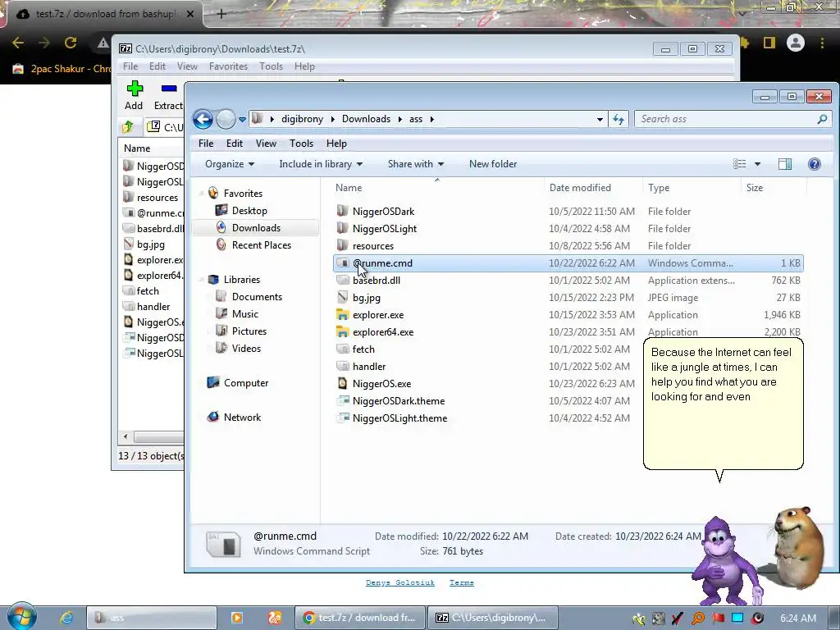This screenshot has width=840, height=630.
Task: Select the explorer.exe file icon
Action: point(342,315)
